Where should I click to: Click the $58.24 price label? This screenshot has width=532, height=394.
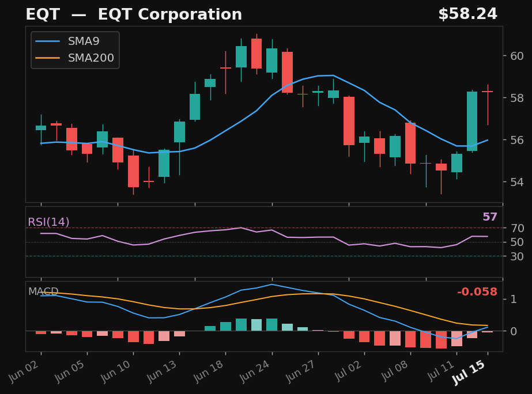pyautogui.click(x=467, y=14)
